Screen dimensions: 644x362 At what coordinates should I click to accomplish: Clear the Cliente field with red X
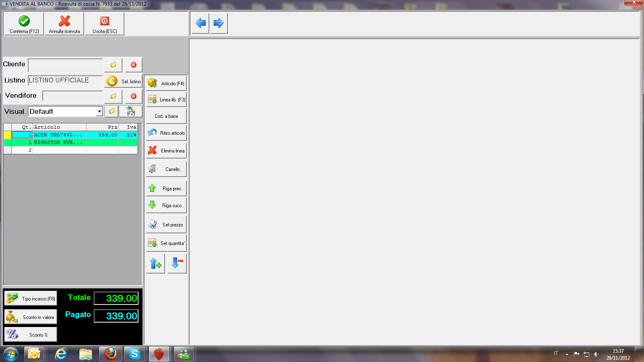coord(134,65)
